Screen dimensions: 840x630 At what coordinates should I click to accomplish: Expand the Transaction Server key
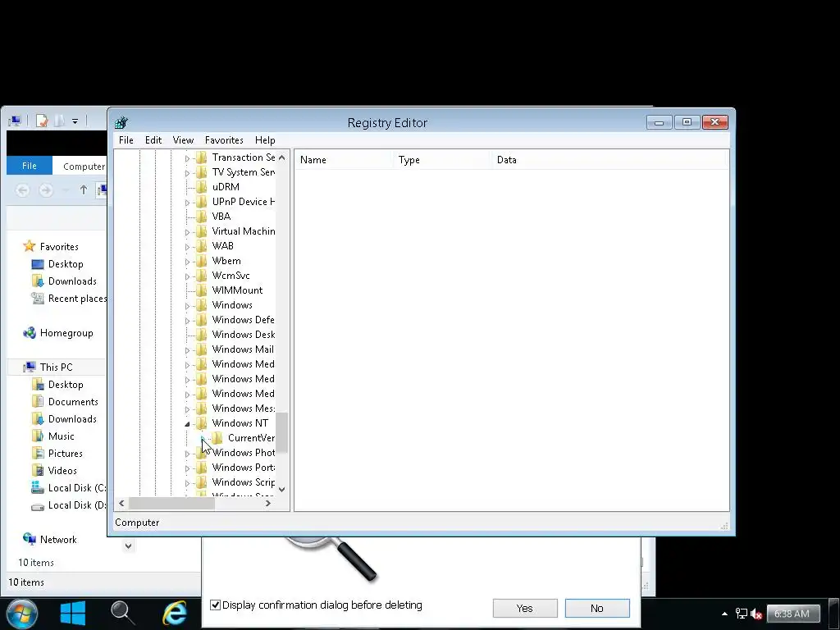(x=187, y=158)
